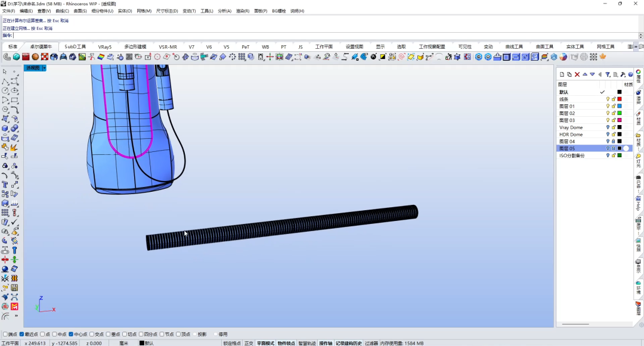Click the scissors trim icon in toolbar
644x346 pixels.
pos(91,57)
